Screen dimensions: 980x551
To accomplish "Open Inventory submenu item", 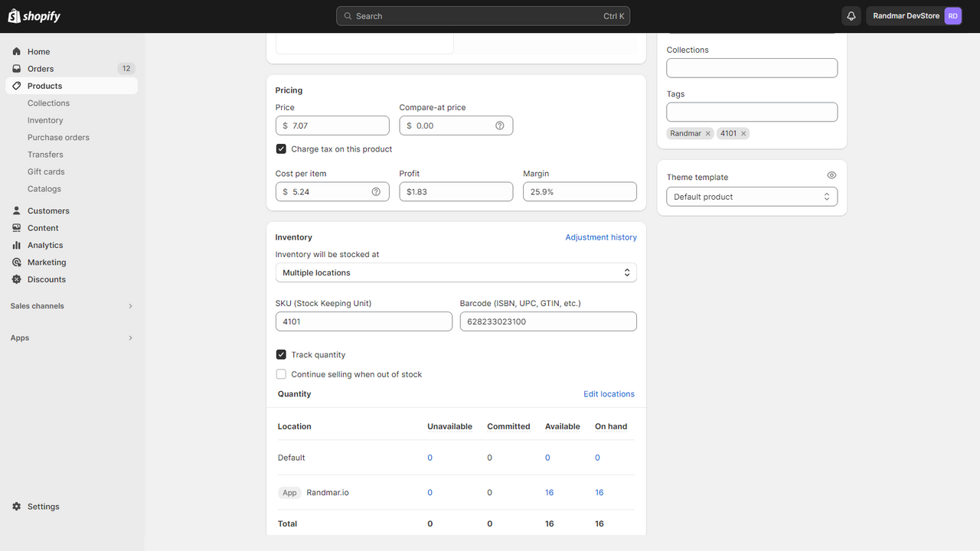I will (x=45, y=120).
